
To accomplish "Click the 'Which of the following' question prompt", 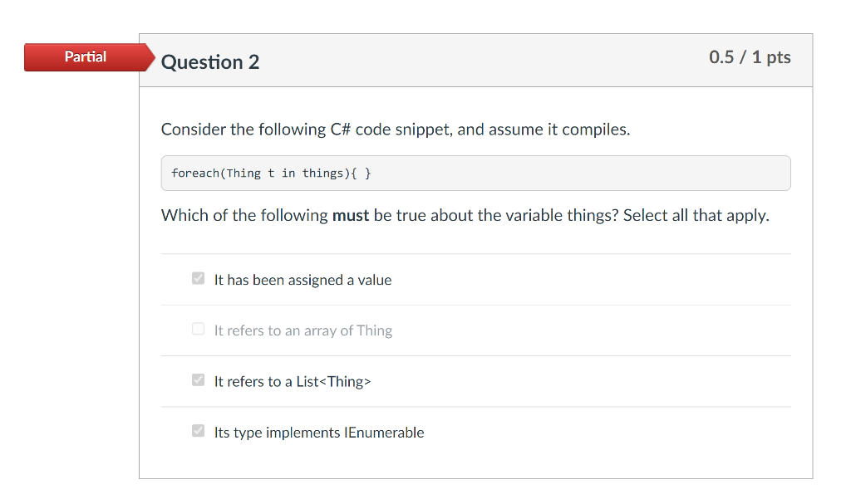I will [244, 215].
